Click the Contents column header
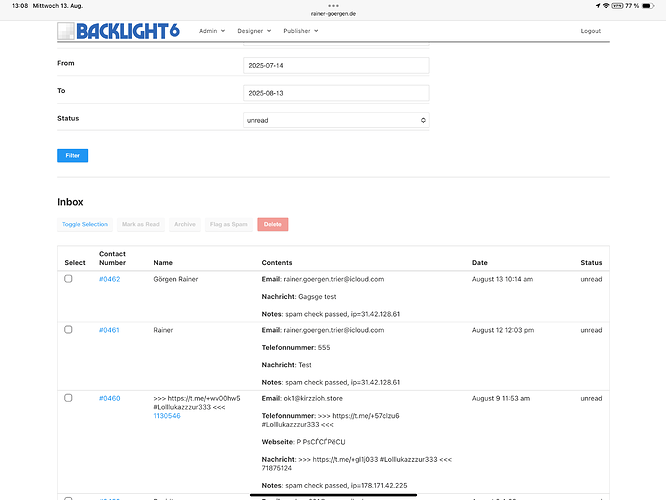Screen dimensions: 666x500 [277, 263]
